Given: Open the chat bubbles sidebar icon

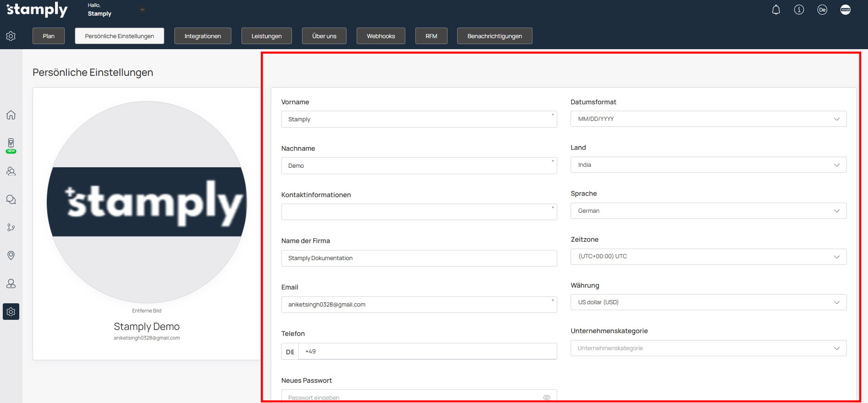Looking at the screenshot, I should [11, 199].
